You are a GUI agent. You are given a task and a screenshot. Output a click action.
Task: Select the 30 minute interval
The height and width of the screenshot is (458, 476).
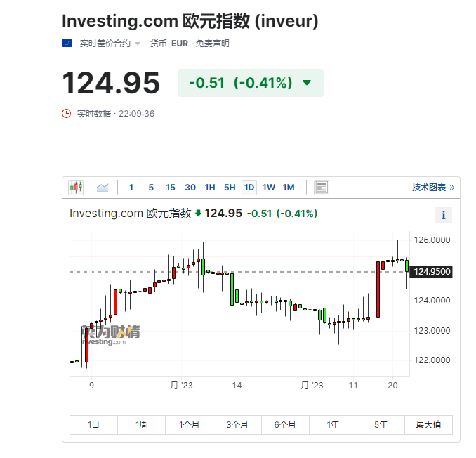click(x=190, y=188)
